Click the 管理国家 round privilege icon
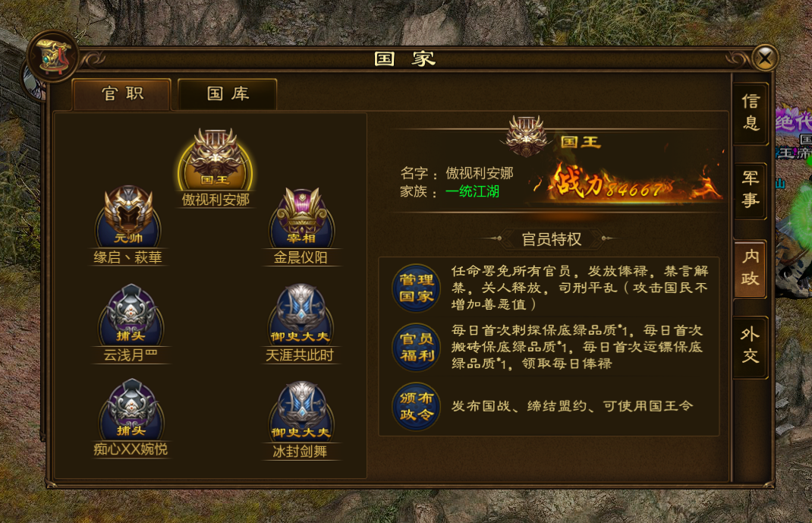 (x=417, y=288)
